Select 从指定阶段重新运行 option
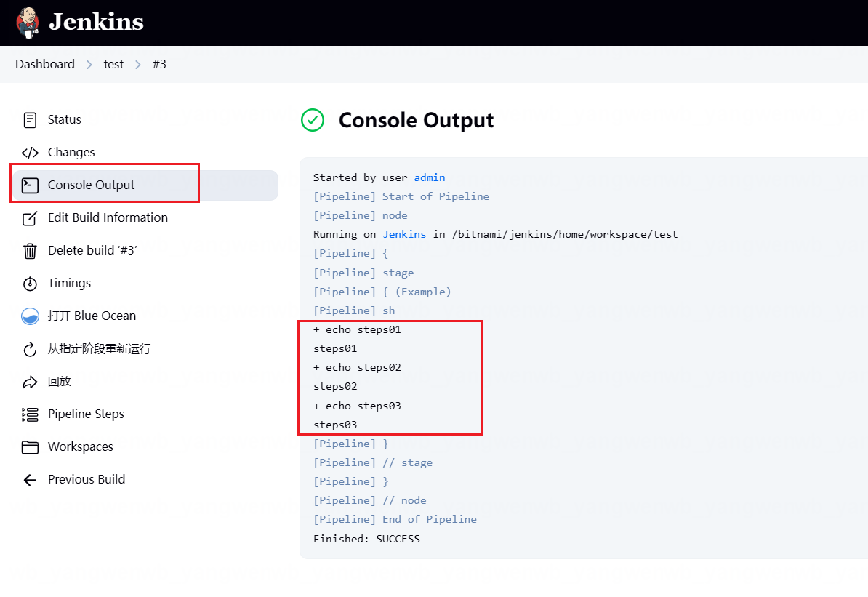868x597 pixels. click(x=99, y=349)
